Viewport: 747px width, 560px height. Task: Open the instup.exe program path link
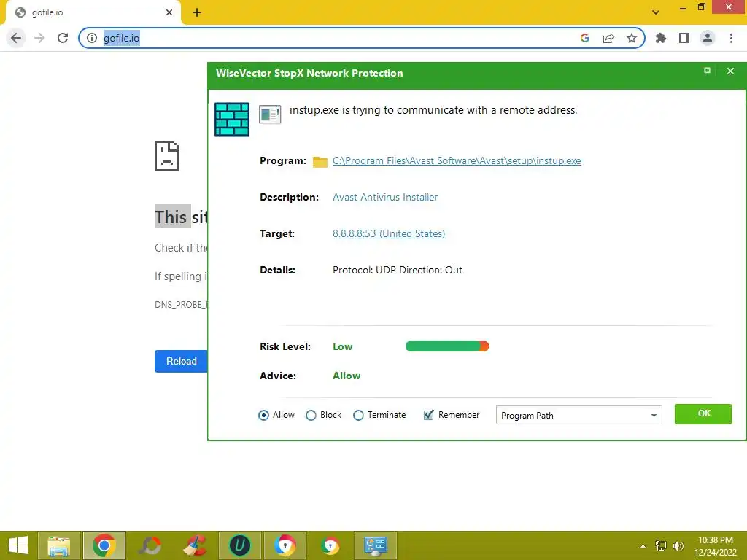457,160
